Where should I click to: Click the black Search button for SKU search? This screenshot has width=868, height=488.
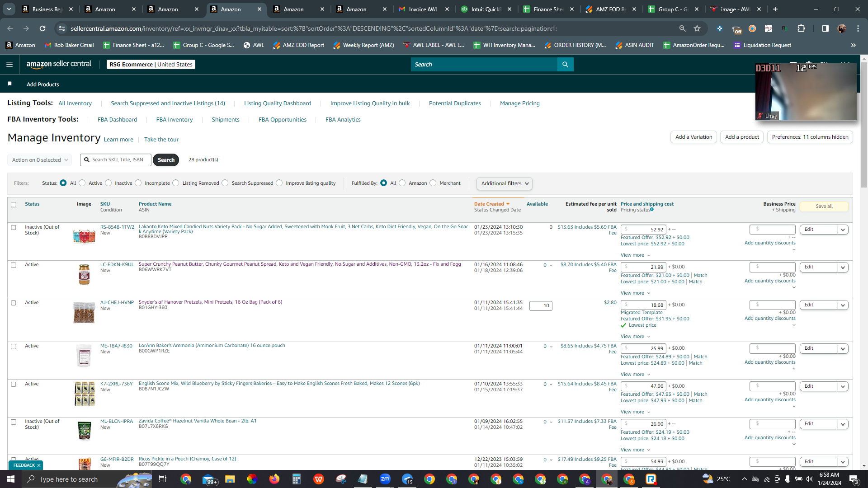click(166, 160)
